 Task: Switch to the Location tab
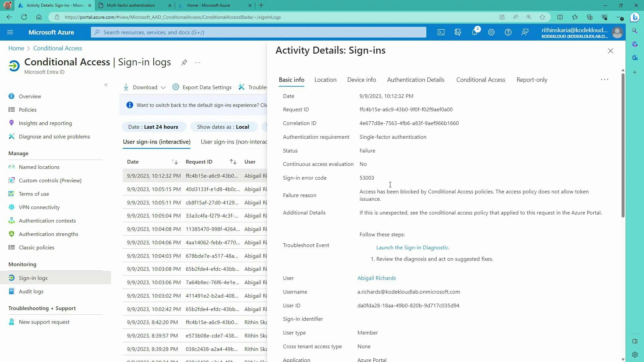click(x=325, y=79)
